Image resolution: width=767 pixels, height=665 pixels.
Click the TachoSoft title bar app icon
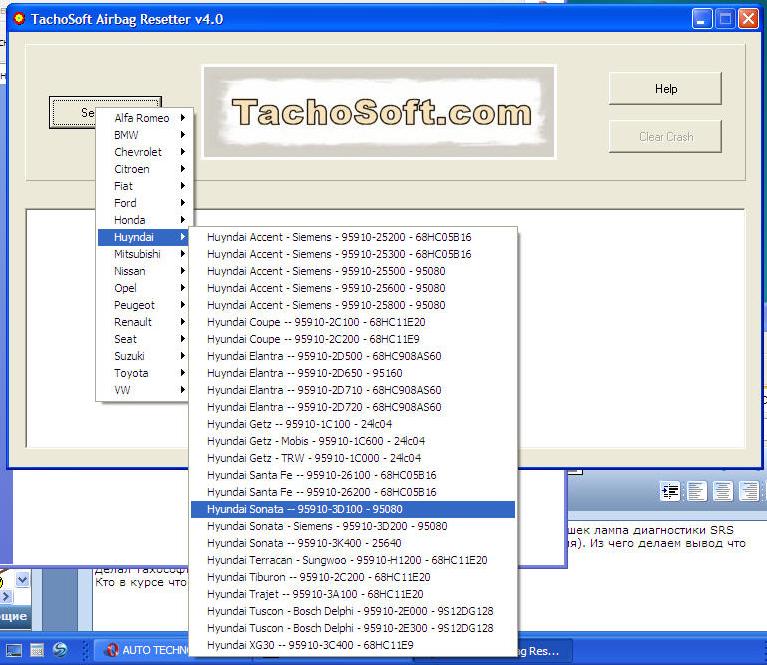[19, 19]
